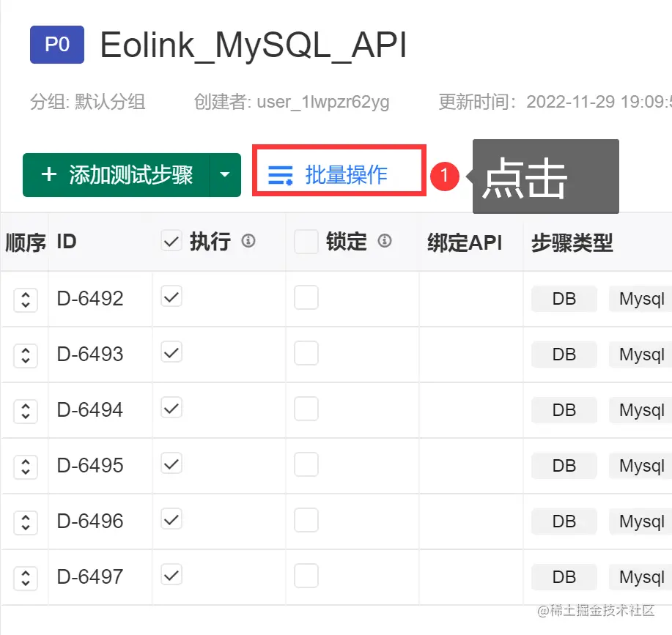This screenshot has height=635, width=672.
Task: Click the DB tag in row D-6496
Action: [x=564, y=521]
